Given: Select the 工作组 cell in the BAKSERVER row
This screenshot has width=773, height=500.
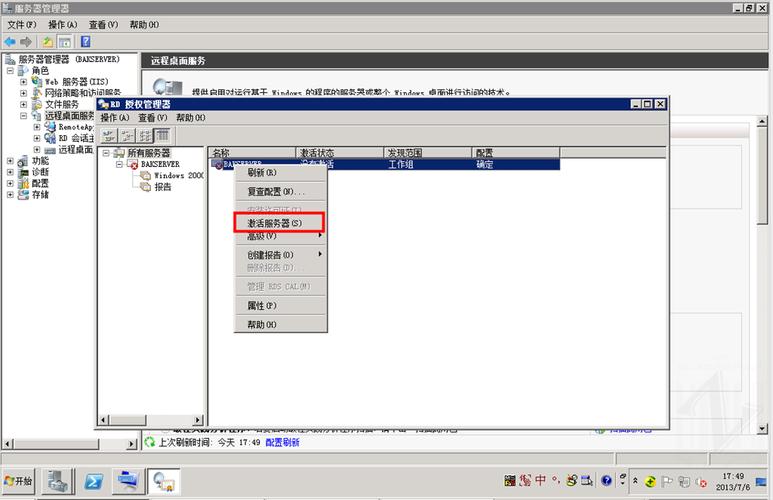Looking at the screenshot, I should tap(400, 165).
